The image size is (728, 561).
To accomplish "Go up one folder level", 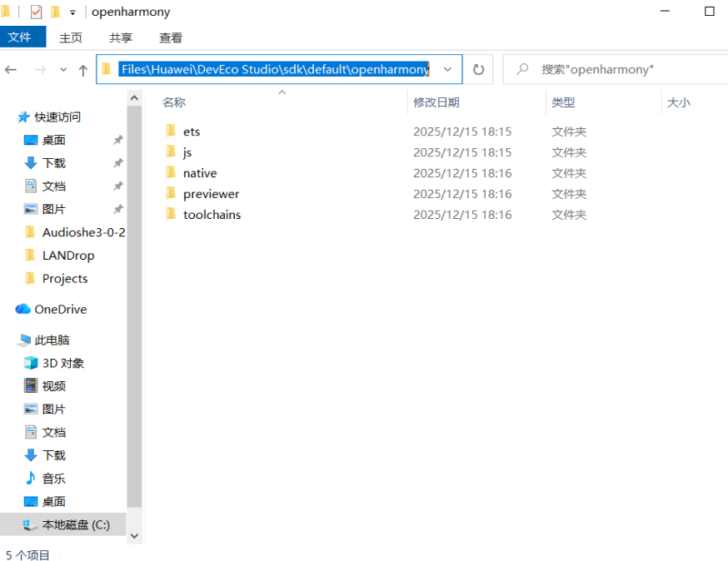I will pyautogui.click(x=82, y=69).
